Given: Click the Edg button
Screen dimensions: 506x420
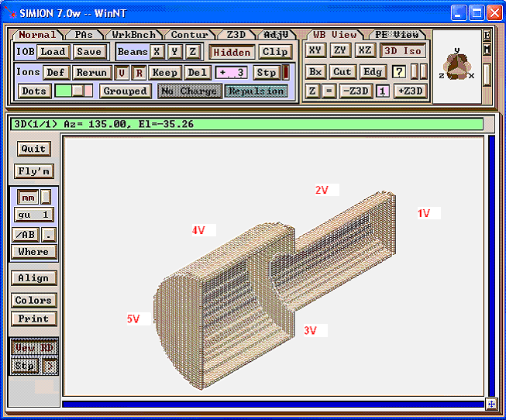Looking at the screenshot, I should coord(373,71).
